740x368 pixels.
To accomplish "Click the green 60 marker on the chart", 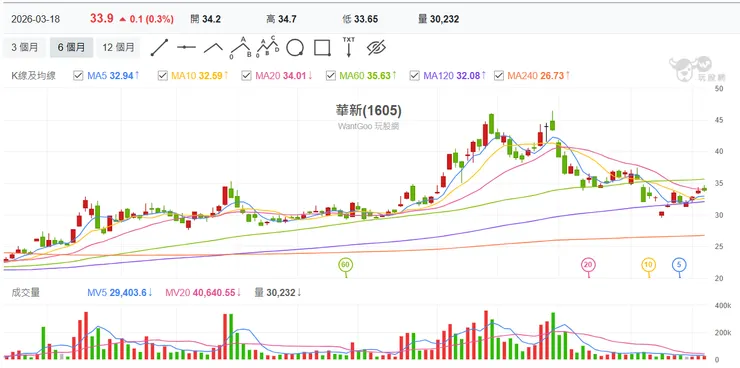I will tap(345, 265).
